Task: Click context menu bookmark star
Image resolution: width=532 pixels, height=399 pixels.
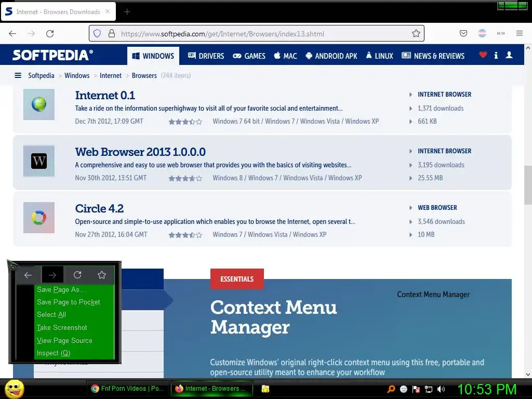Action: 102,275
